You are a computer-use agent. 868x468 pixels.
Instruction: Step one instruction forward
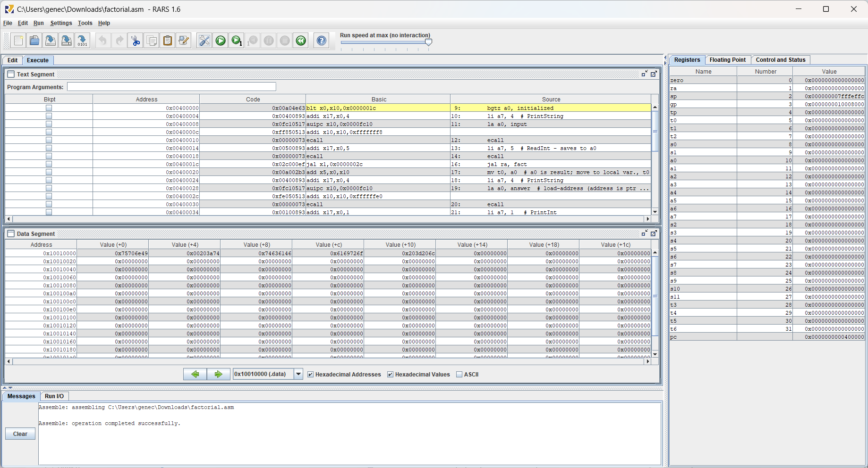click(237, 41)
